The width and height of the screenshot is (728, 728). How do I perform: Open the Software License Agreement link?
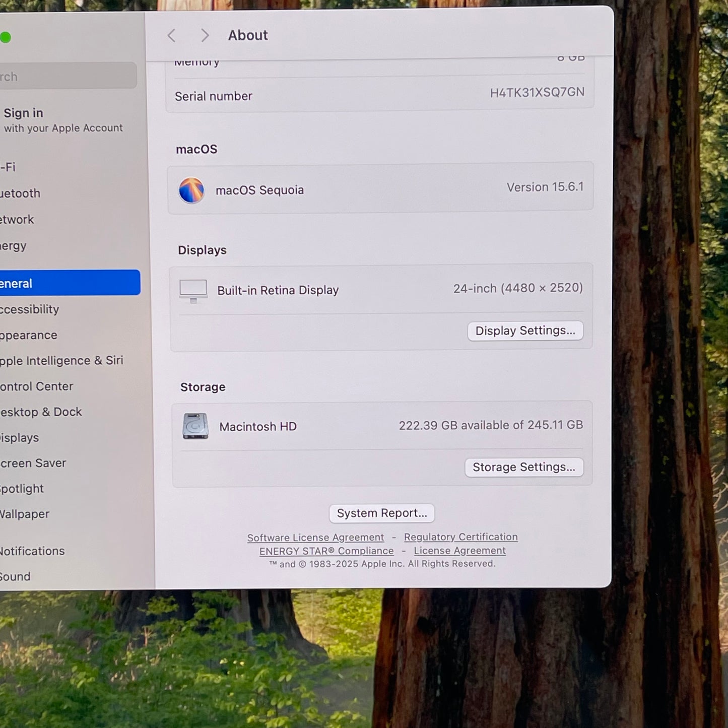pos(315,538)
